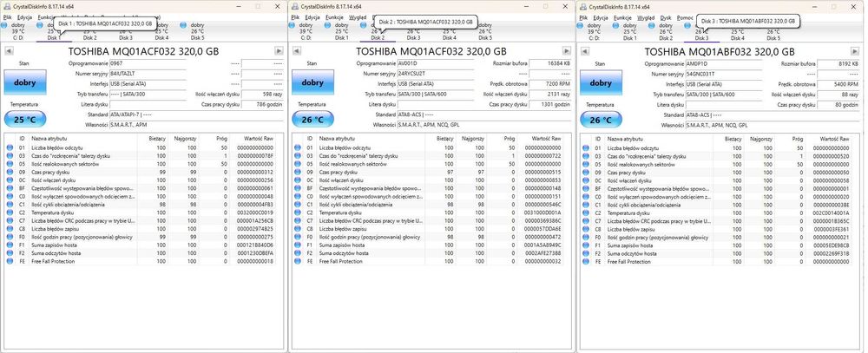Viewport: 868px width, 353px height.
Task: Click Nazwa atrybutu column header in Disk 2 window
Action: [370, 138]
